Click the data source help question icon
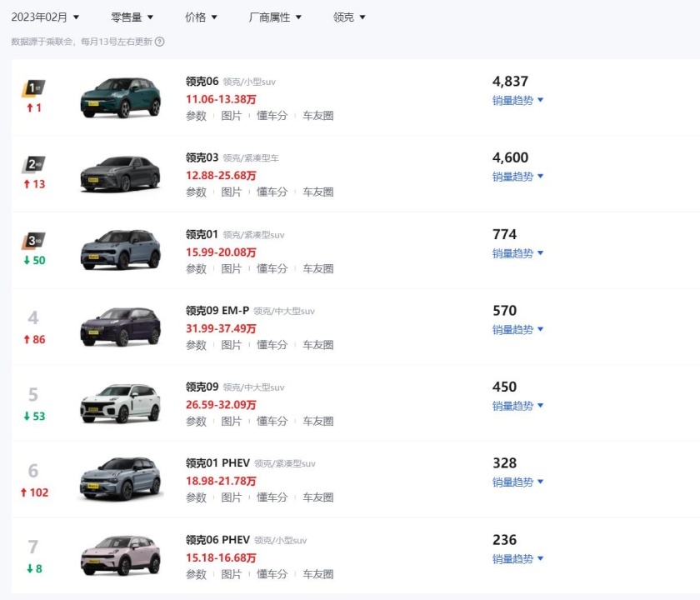The image size is (700, 600). click(159, 42)
